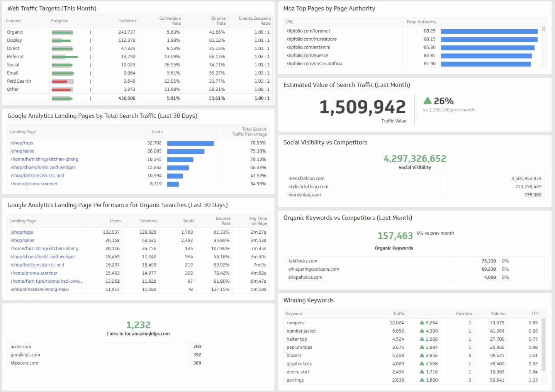Viewport: 555px width, 392px height.
Task: Sort Organic Searches table by Goals header
Action: 188,221
